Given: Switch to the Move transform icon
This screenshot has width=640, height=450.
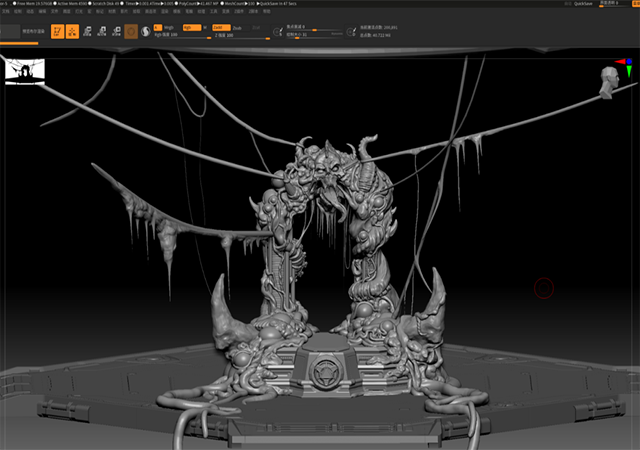Looking at the screenshot, I should tap(88, 31).
